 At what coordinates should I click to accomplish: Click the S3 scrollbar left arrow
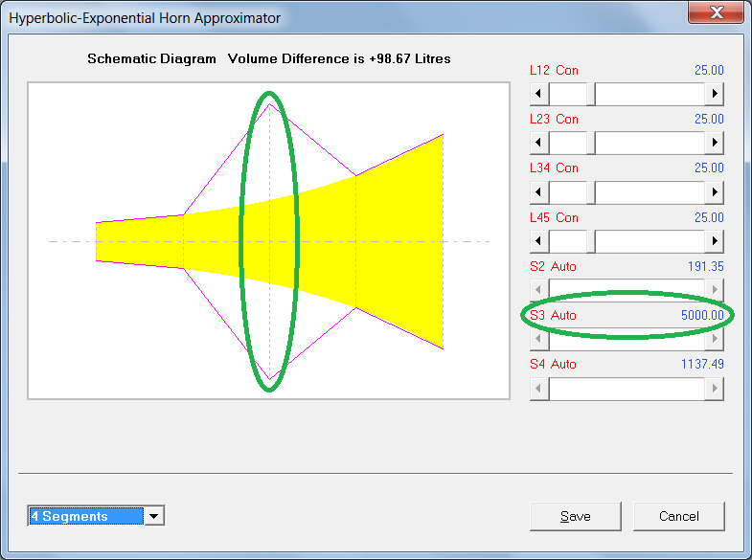pos(539,339)
